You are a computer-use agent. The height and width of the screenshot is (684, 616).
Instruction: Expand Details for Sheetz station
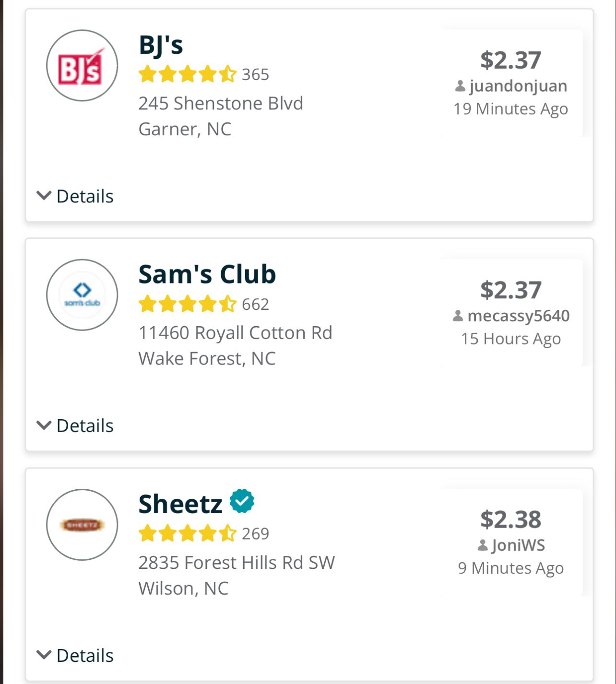75,655
